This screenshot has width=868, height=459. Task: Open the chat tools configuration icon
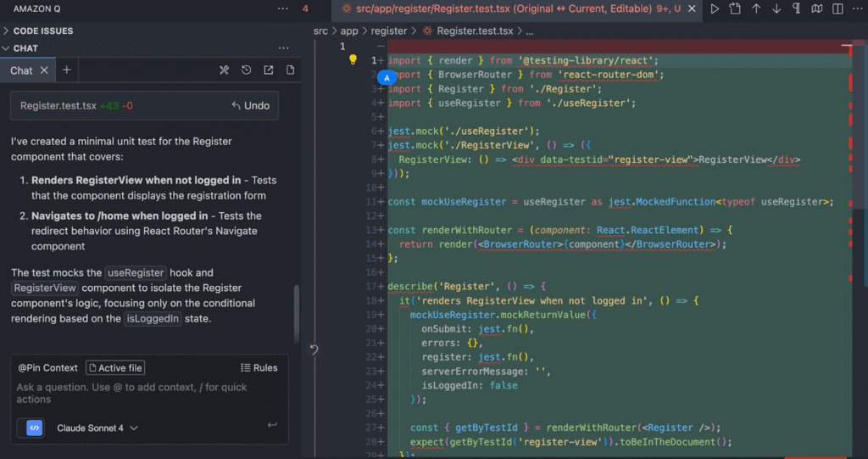[225, 70]
